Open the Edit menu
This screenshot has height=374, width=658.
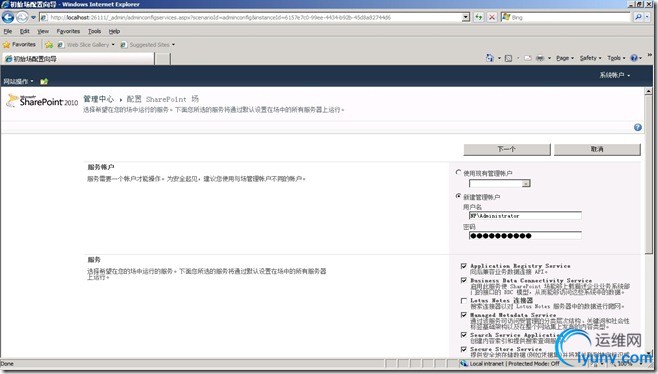(25, 31)
